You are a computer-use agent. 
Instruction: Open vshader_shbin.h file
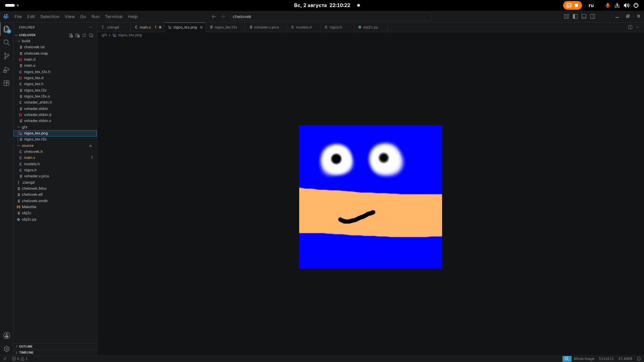pos(55,103)
